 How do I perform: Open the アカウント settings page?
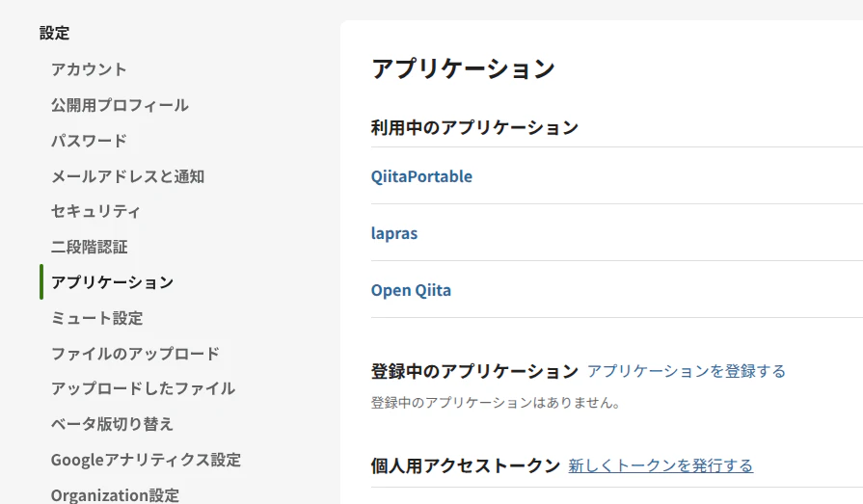tap(89, 69)
